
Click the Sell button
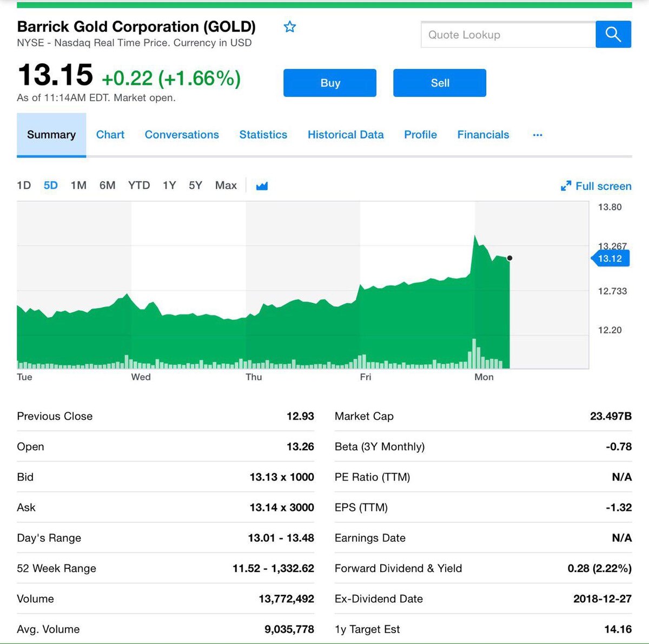[440, 83]
